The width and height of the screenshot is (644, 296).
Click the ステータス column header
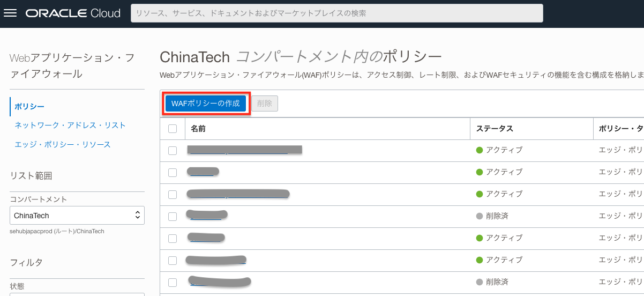point(495,129)
